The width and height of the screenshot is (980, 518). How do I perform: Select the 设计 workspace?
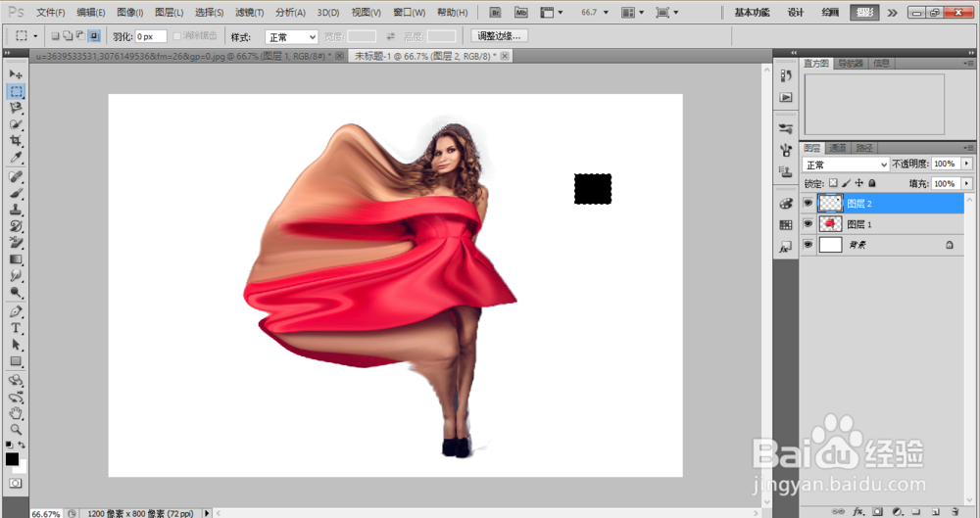click(x=796, y=13)
